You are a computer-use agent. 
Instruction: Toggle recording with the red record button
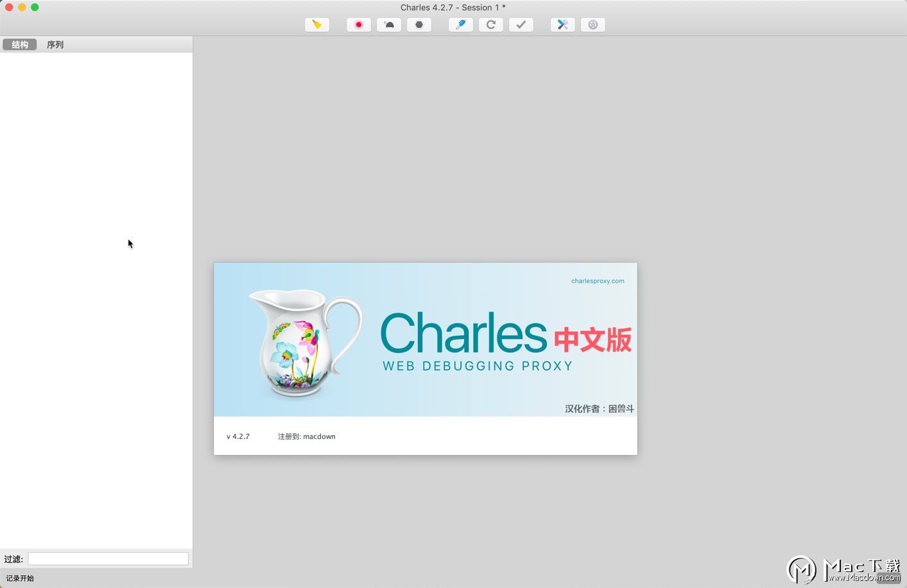click(359, 24)
